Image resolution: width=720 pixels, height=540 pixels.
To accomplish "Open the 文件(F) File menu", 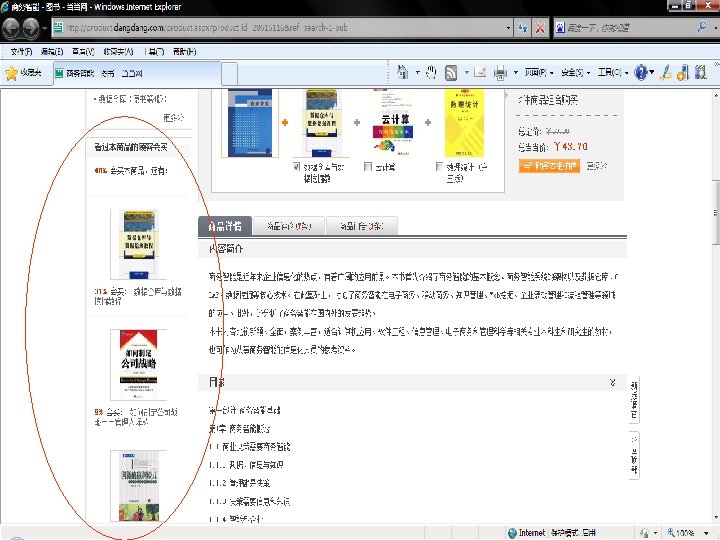I will (21, 51).
